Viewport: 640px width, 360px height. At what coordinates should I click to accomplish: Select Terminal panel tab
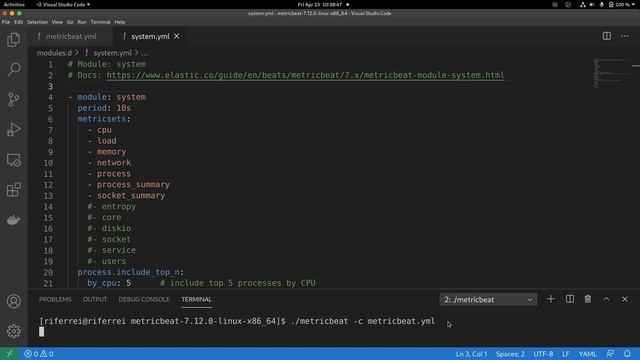click(x=196, y=299)
